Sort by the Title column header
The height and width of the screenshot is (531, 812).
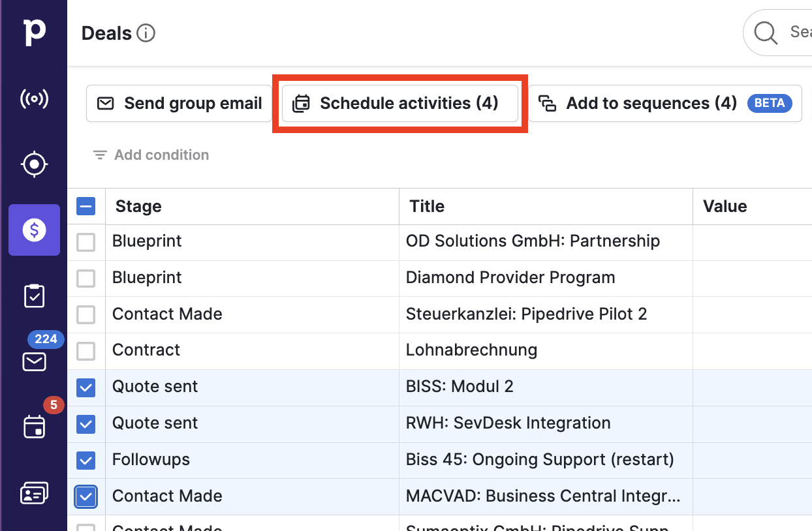pyautogui.click(x=427, y=207)
